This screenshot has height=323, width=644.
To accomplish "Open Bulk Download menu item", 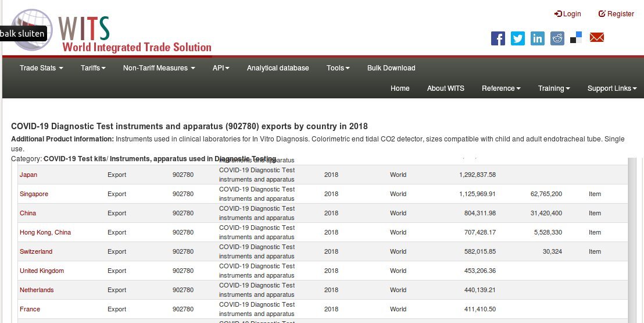I will coord(391,68).
